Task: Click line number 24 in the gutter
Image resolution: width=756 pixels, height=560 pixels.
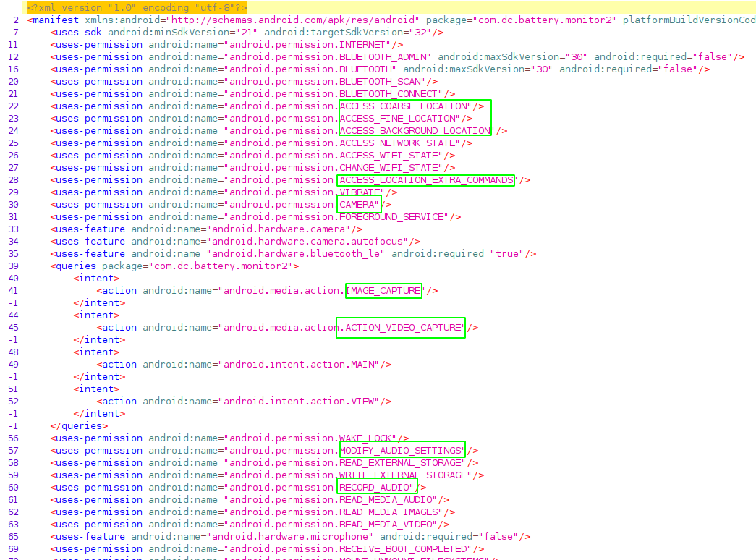Action: pos(14,131)
